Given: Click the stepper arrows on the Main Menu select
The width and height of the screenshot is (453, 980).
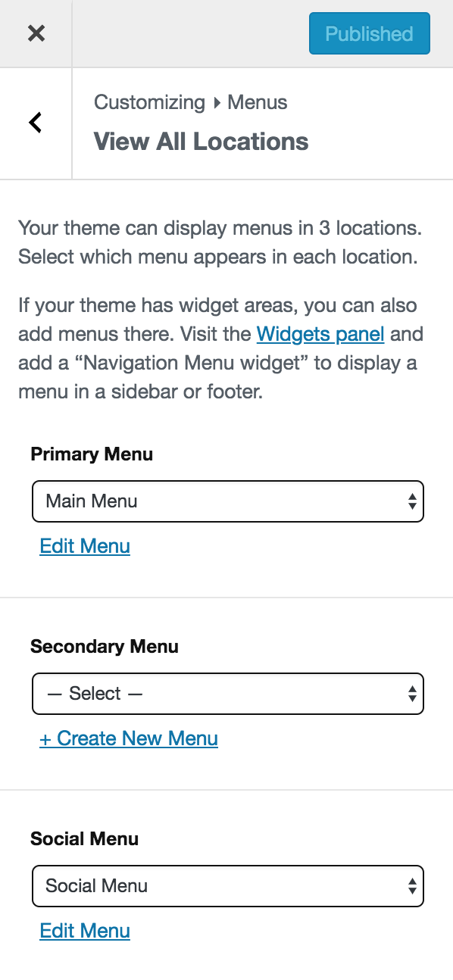Looking at the screenshot, I should 411,501.
